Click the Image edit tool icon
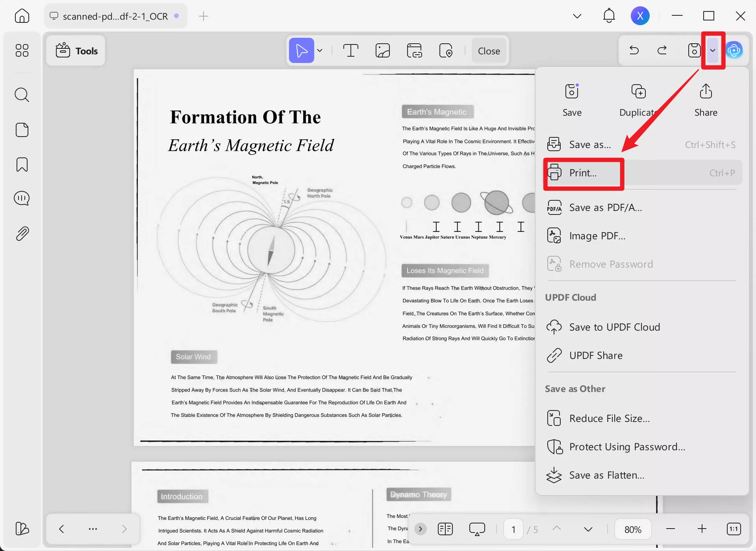The image size is (756, 551). pyautogui.click(x=382, y=51)
